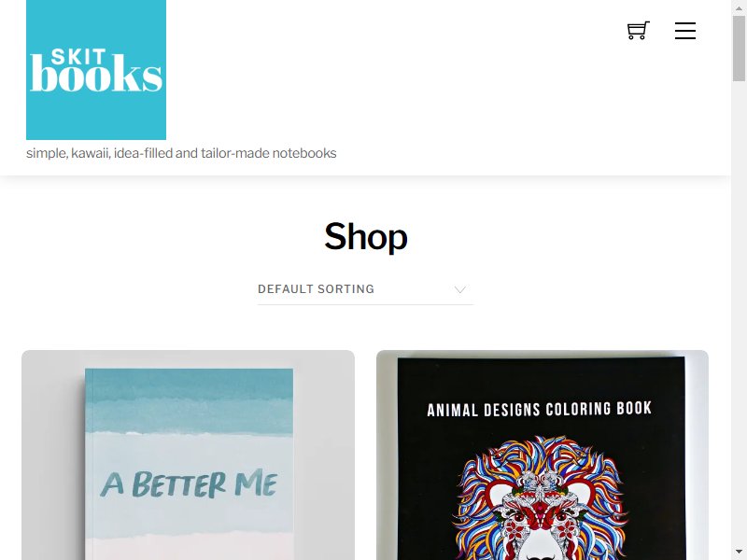
Task: Click the 'A Better Me' cover title text
Action: click(189, 483)
